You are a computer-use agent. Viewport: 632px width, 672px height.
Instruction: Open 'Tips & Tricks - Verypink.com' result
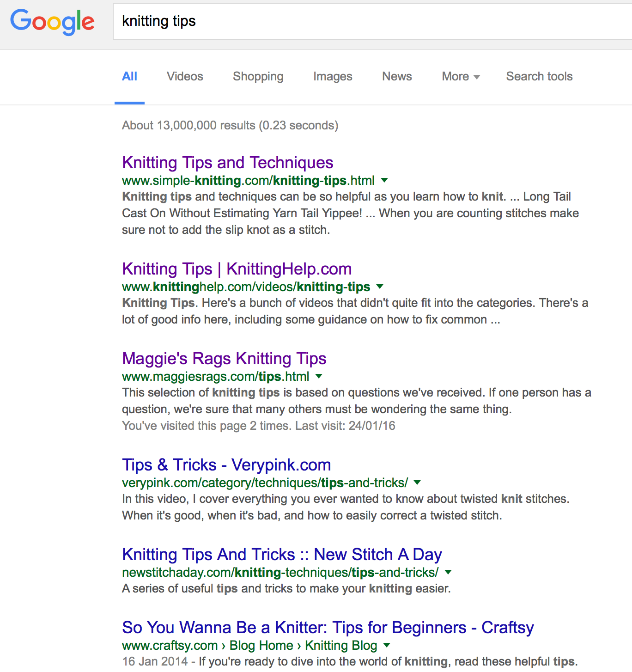click(x=226, y=465)
